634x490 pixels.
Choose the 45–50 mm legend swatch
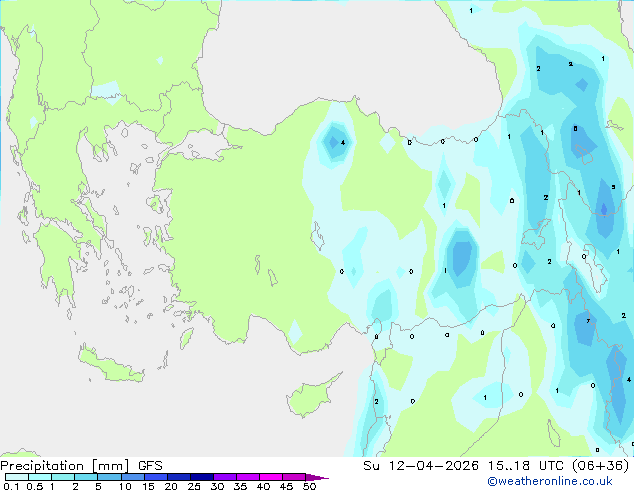[294, 477]
